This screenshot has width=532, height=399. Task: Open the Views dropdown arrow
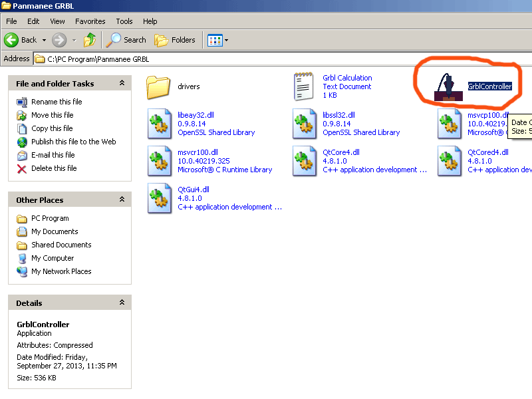coord(226,41)
